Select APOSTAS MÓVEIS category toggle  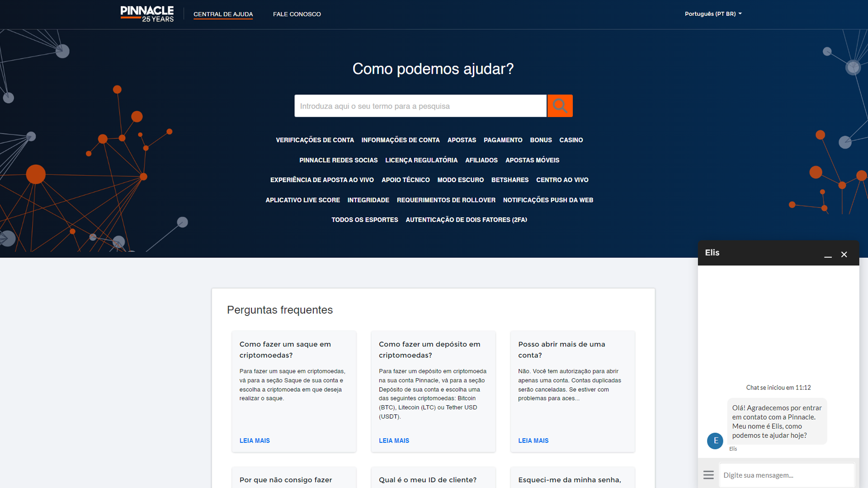point(533,160)
